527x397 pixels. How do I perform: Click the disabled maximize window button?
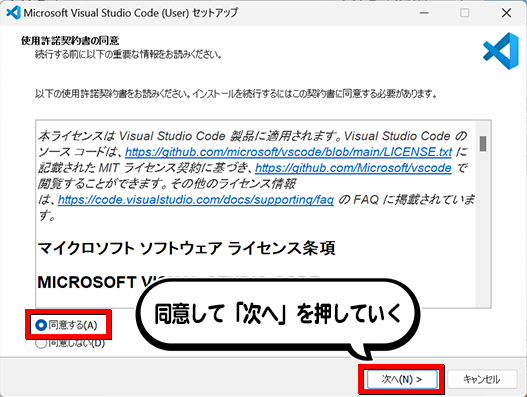pyautogui.click(x=464, y=13)
